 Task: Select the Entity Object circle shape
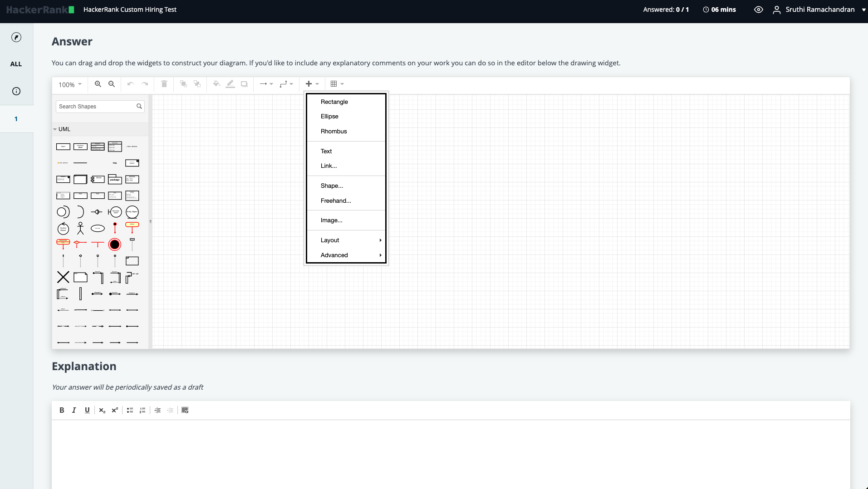[132, 212]
